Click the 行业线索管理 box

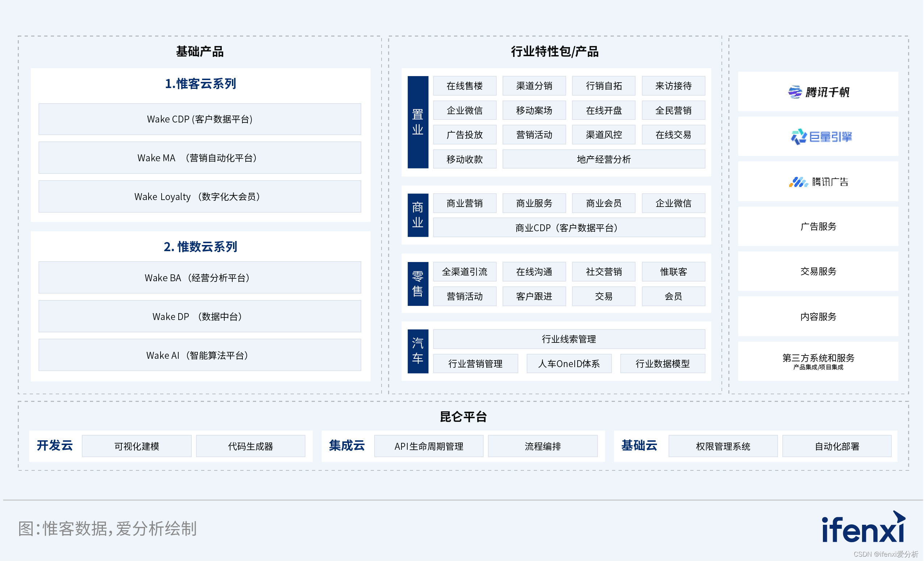tap(569, 339)
